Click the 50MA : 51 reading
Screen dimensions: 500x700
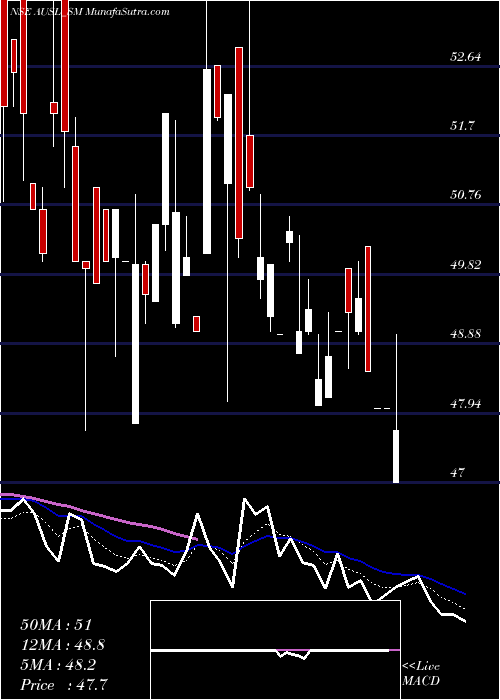[x=56, y=625]
